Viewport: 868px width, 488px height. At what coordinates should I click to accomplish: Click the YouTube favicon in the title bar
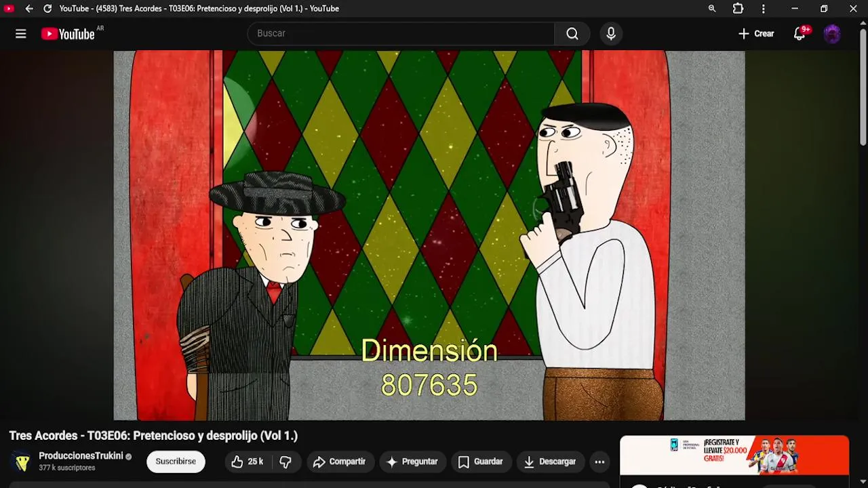tap(9, 9)
